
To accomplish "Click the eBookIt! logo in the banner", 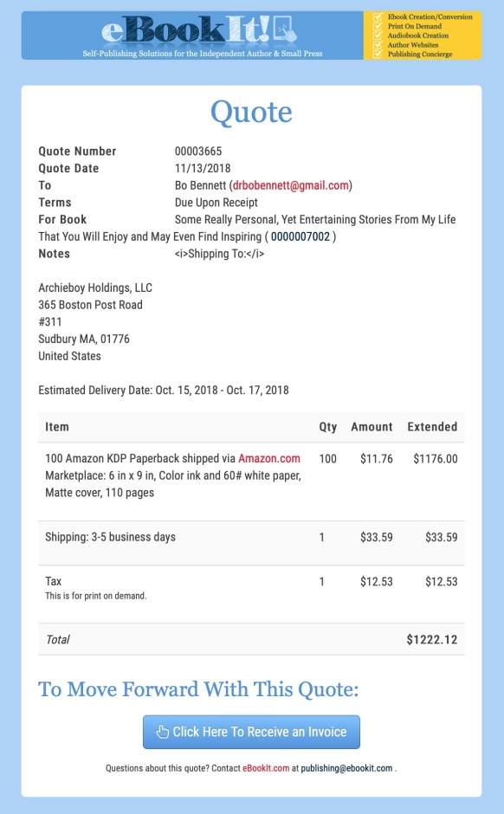I will pyautogui.click(x=186, y=29).
